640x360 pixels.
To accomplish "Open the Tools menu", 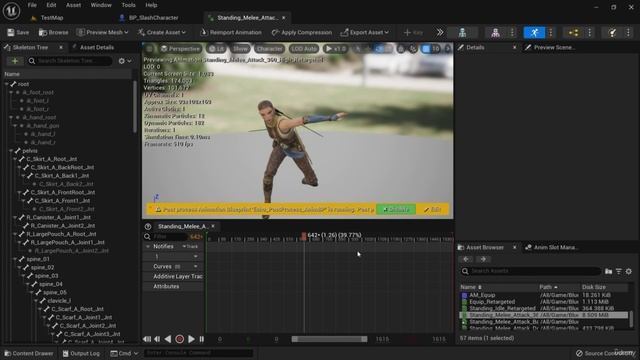I will point(128,5).
